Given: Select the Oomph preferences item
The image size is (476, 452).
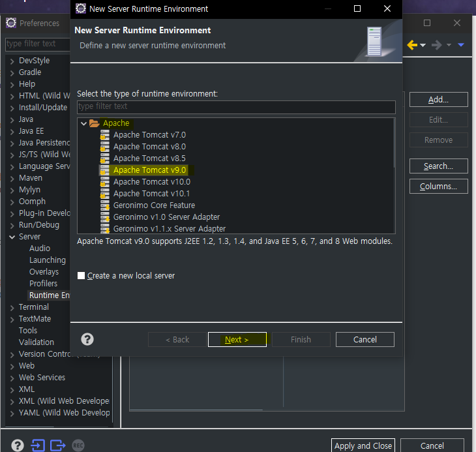Looking at the screenshot, I should pyautogui.click(x=32, y=202).
